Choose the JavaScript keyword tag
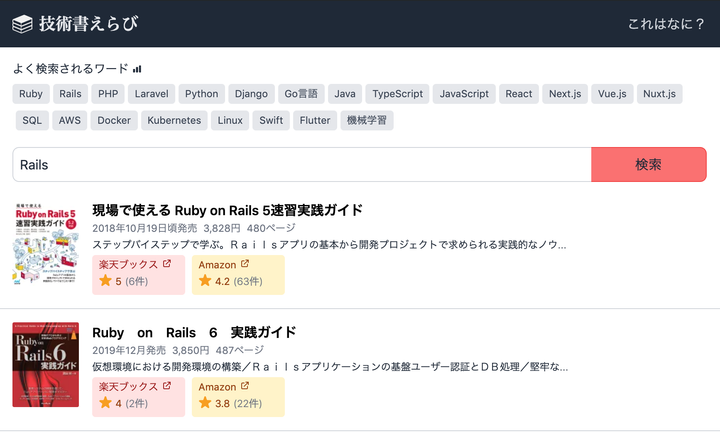 pyautogui.click(x=464, y=94)
